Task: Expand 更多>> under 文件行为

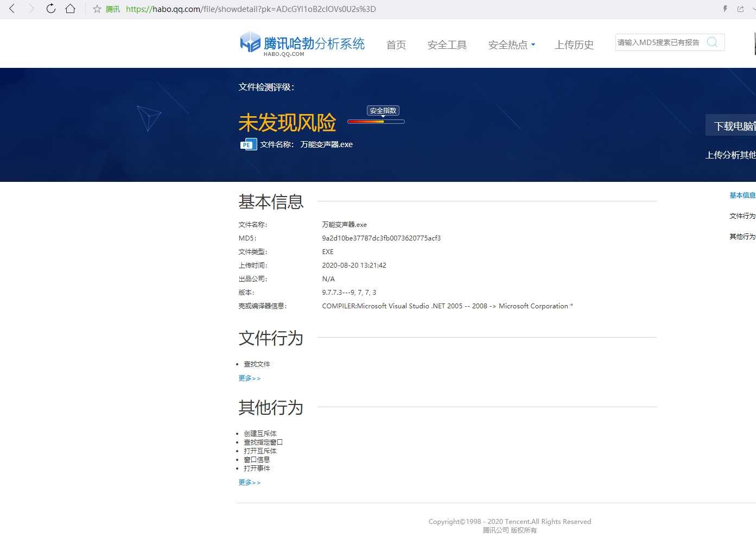Action: tap(250, 378)
